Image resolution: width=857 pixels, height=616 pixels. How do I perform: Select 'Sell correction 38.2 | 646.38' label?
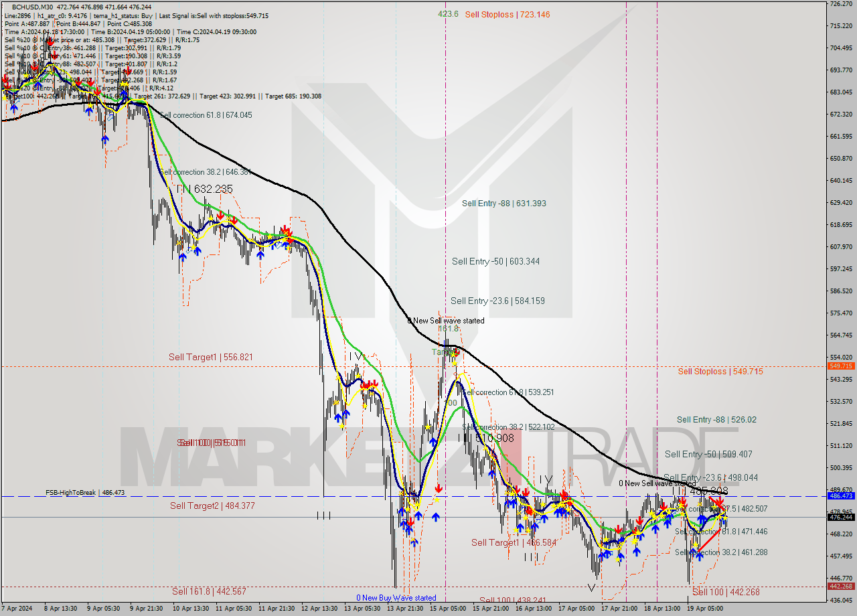[205, 172]
